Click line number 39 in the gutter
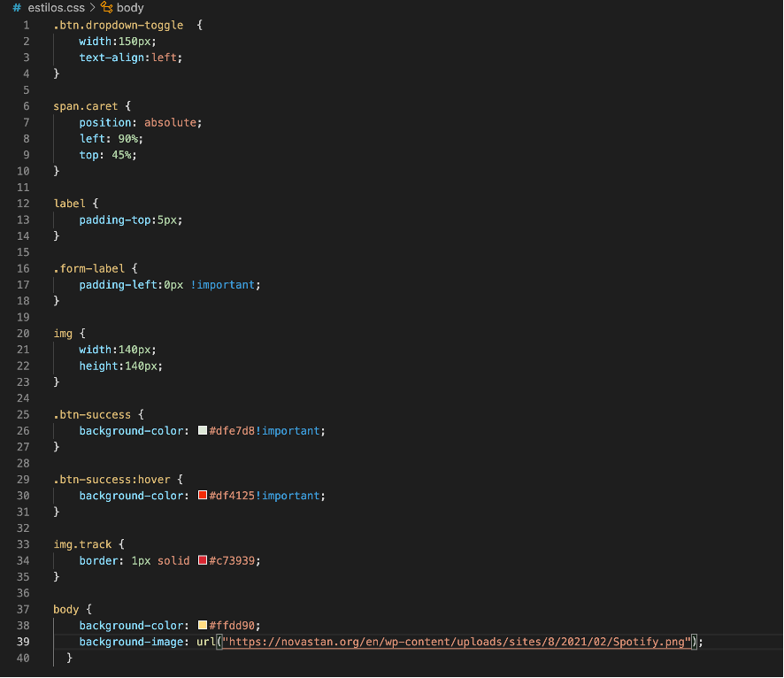Image resolution: width=784 pixels, height=678 pixels. pos(22,642)
